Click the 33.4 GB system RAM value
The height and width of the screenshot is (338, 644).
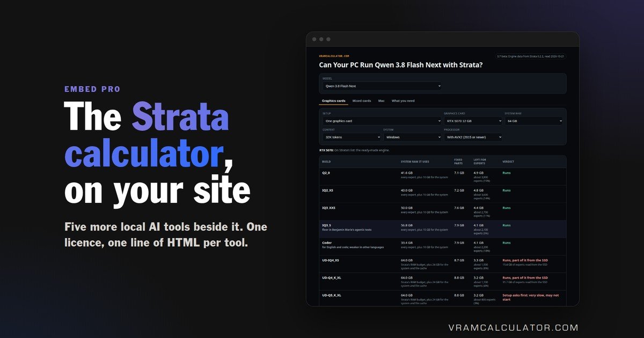coord(407,243)
